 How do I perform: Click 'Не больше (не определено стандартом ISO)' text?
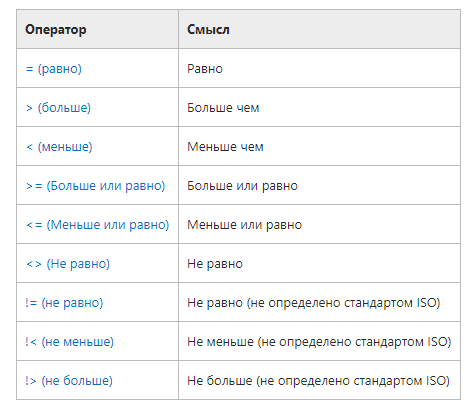318,381
